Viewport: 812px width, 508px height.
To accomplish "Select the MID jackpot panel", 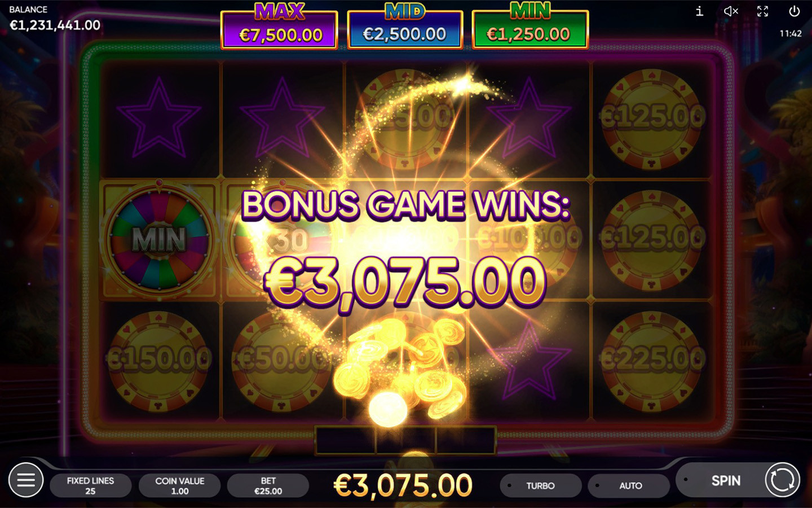I will point(405,29).
